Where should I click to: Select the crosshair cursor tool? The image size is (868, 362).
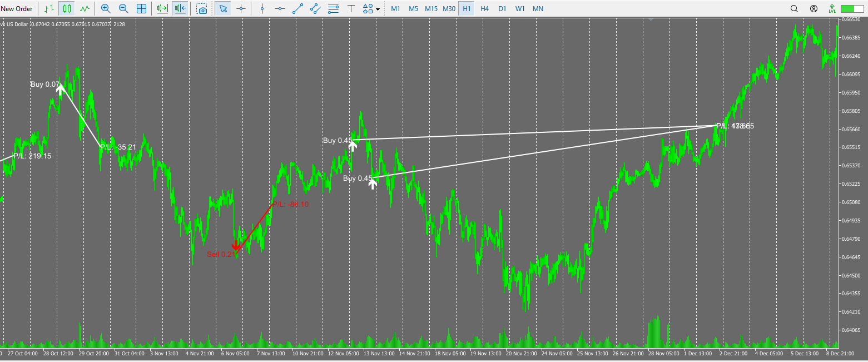241,8
